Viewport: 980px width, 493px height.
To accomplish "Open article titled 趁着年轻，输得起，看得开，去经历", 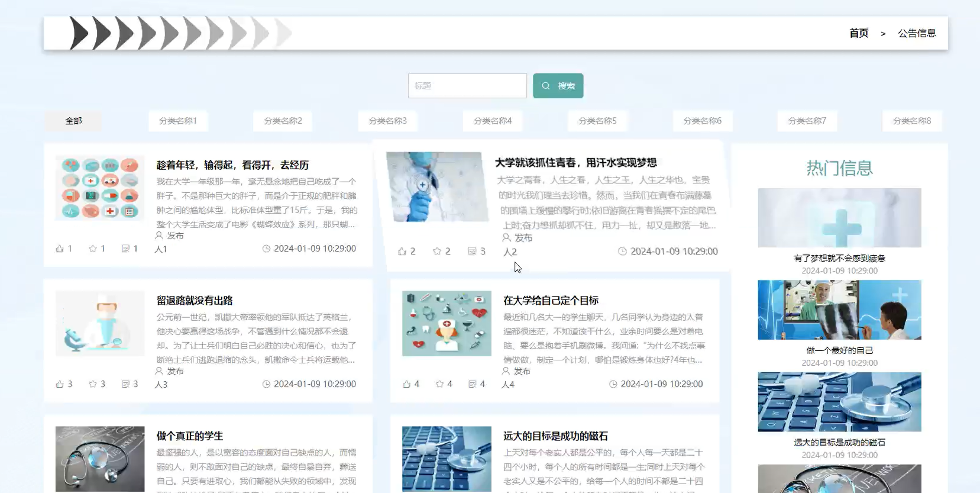I will [232, 165].
